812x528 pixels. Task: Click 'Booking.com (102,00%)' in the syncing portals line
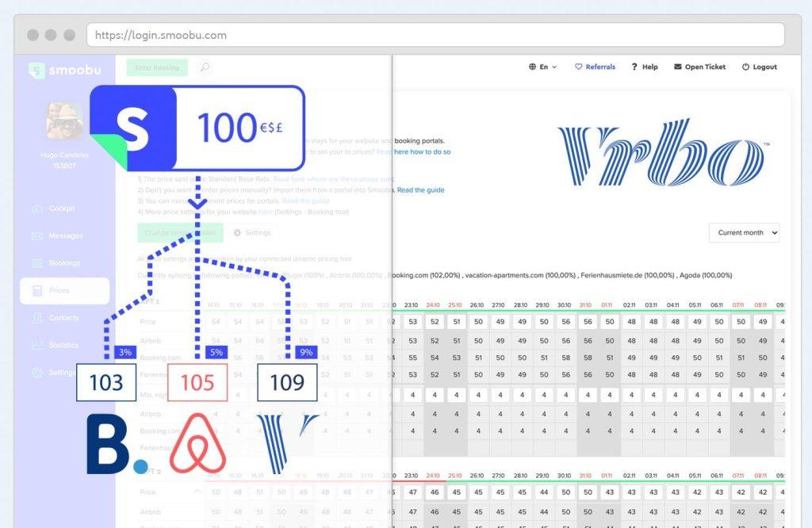[x=423, y=275]
